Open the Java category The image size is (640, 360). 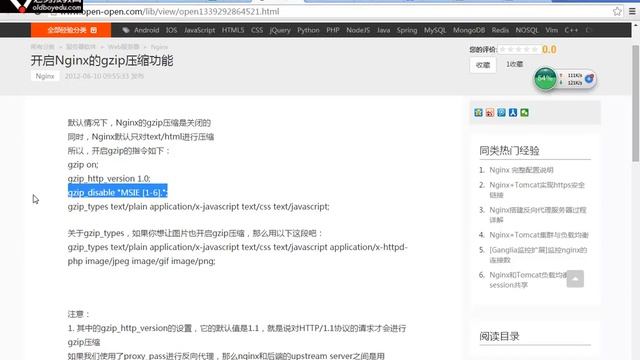point(383,30)
